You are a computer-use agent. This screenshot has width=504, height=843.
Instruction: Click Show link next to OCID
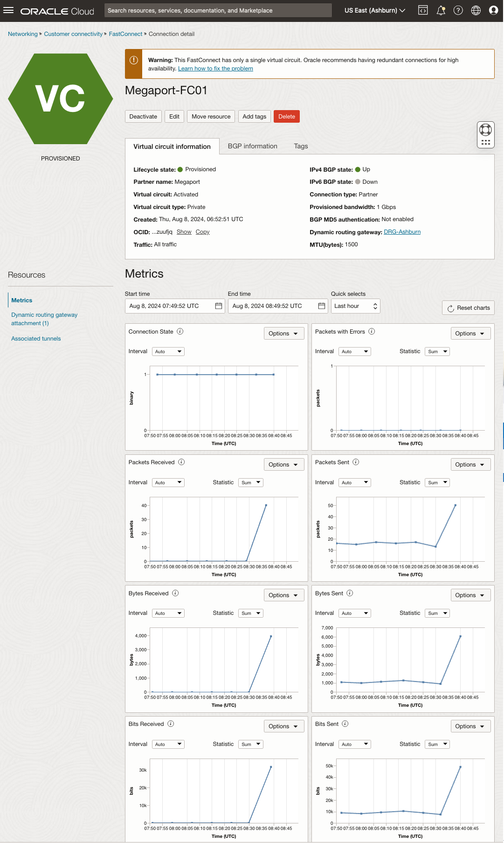coord(184,232)
